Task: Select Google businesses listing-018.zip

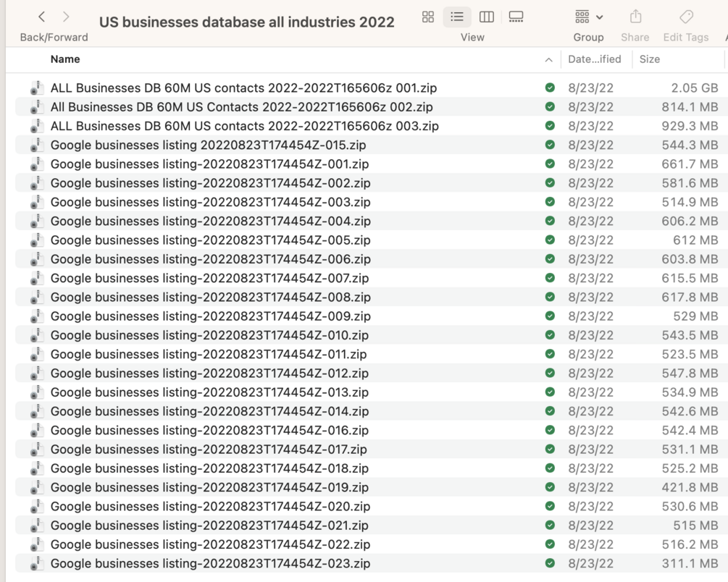Action: click(209, 469)
